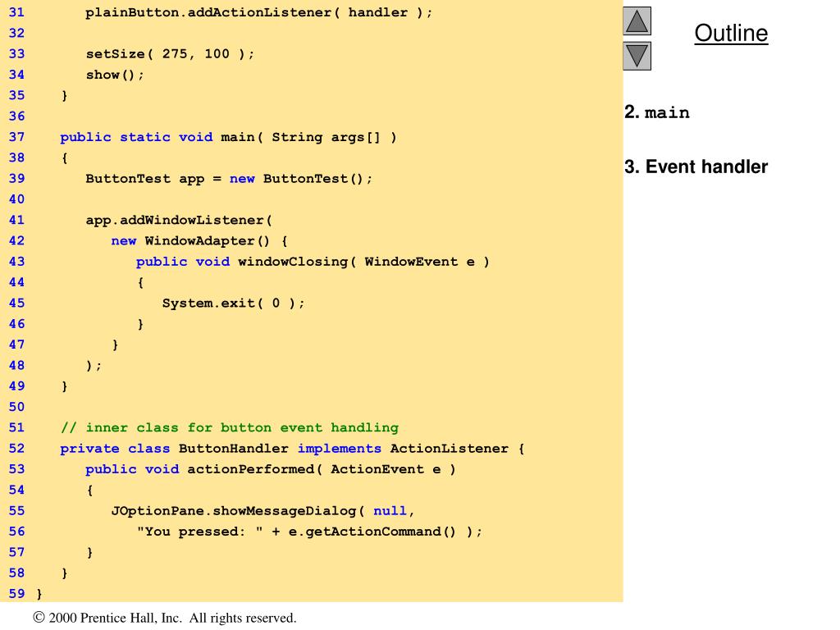Click 'private class ButtonHandler implements ActionListener' line
The width and height of the screenshot is (840, 630).
293,449
